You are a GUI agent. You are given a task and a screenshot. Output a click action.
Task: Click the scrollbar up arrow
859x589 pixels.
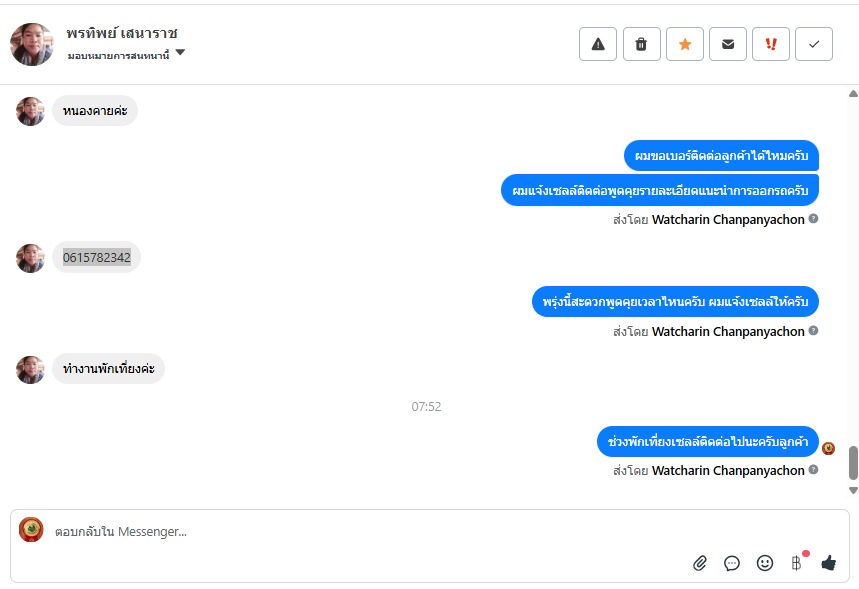853,94
